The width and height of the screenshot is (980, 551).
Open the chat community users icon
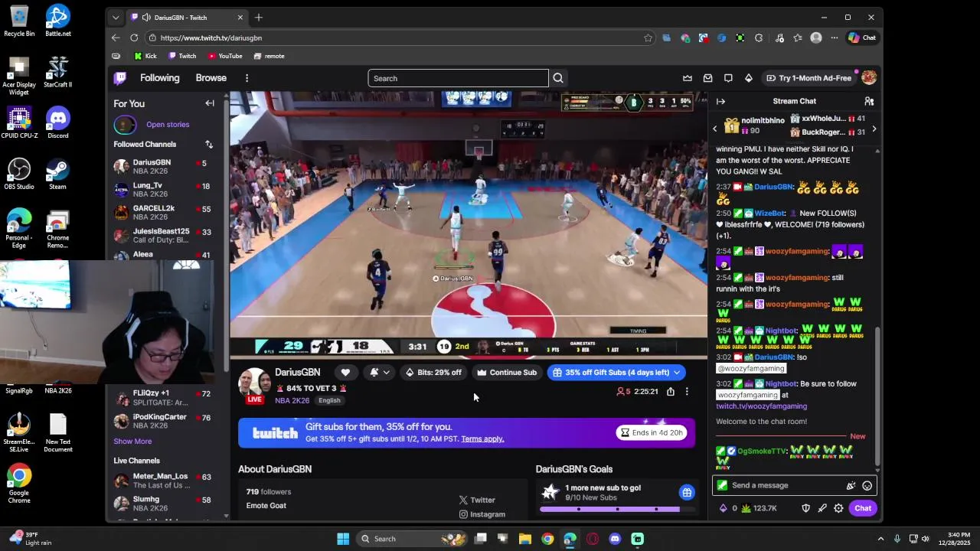coord(869,101)
